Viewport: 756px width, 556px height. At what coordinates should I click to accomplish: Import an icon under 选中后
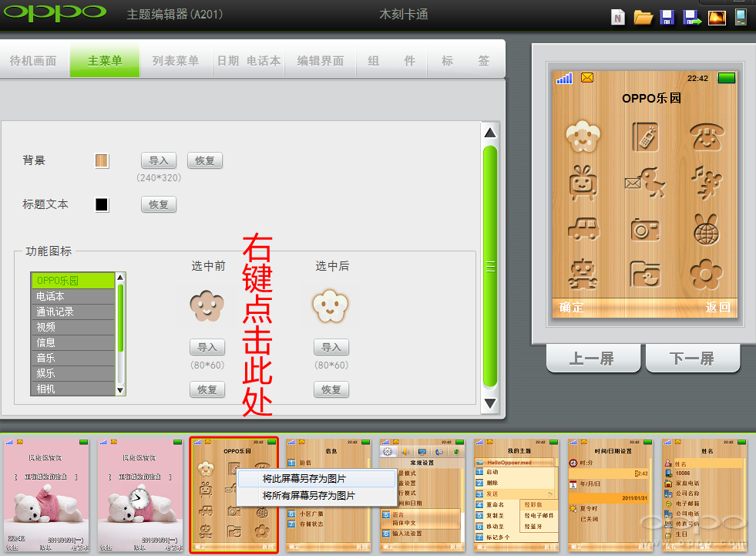pos(331,347)
